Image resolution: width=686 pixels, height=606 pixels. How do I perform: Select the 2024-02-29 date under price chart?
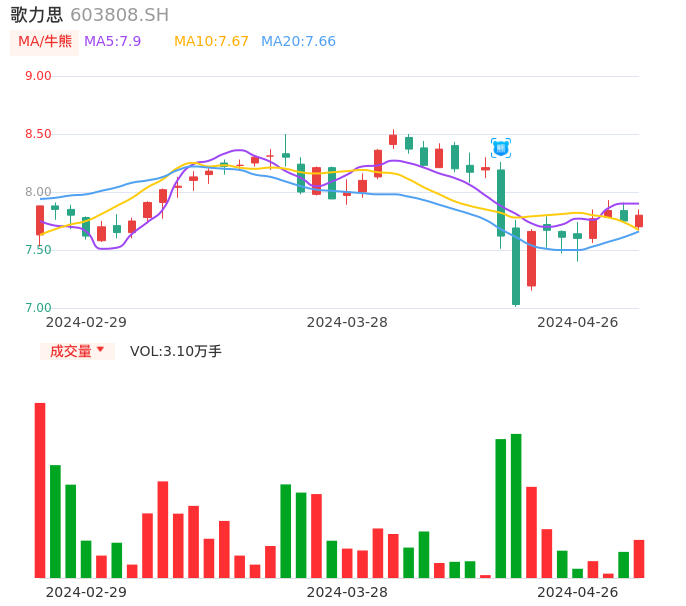86,322
